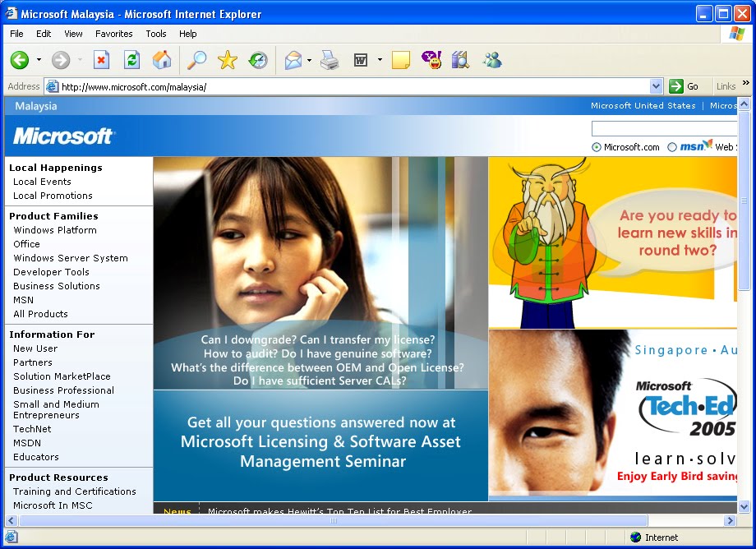The width and height of the screenshot is (756, 549).
Task: Open the Favorites star panel
Action: tap(228, 60)
